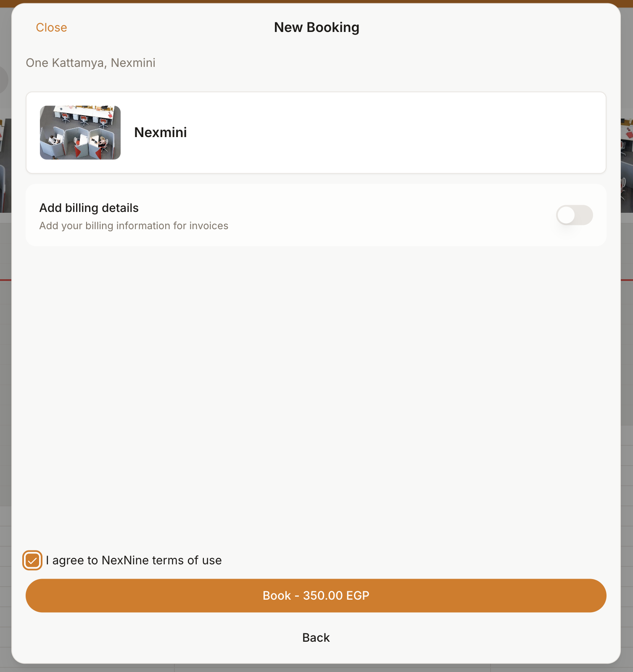Go Back to the previous step
Screen dimensions: 633x672
point(316,638)
